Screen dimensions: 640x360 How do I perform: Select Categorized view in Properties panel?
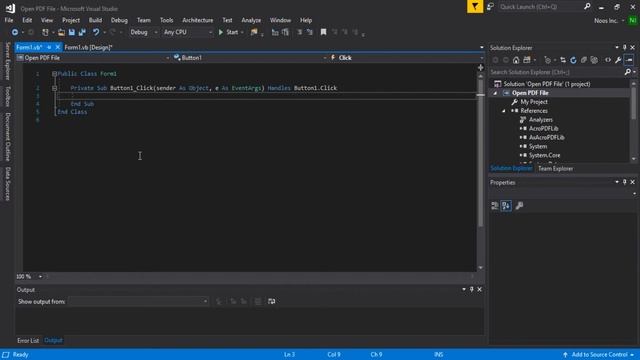495,206
